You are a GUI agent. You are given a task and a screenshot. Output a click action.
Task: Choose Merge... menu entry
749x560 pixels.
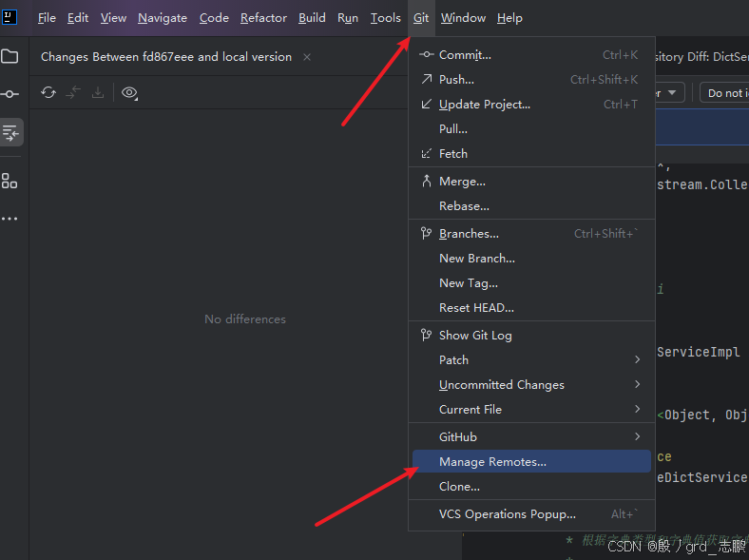coord(531,182)
